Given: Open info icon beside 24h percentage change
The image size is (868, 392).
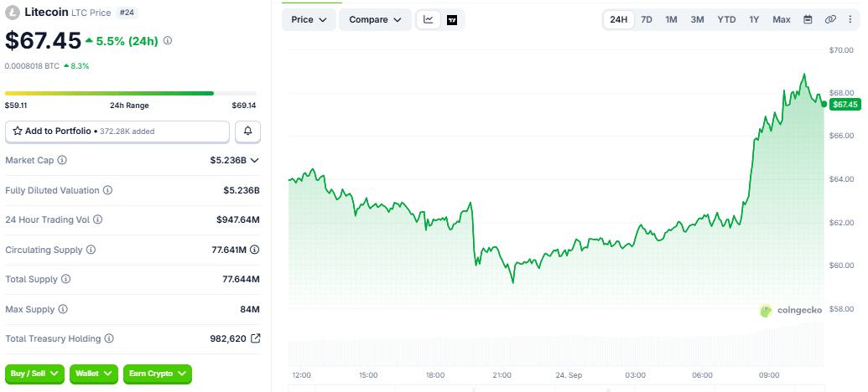Looking at the screenshot, I should pos(168,41).
